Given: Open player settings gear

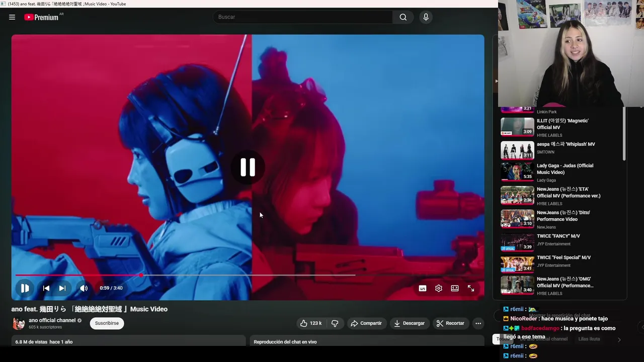Looking at the screenshot, I should pos(439,288).
